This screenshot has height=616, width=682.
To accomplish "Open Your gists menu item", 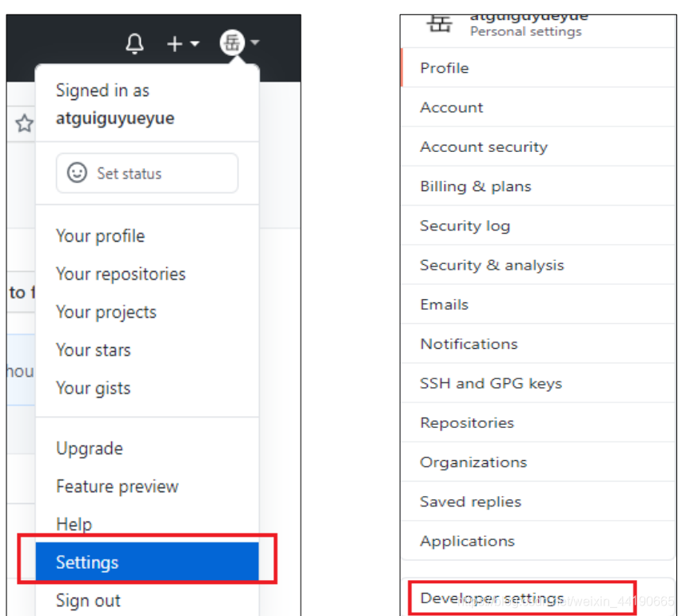I will pyautogui.click(x=147, y=388).
